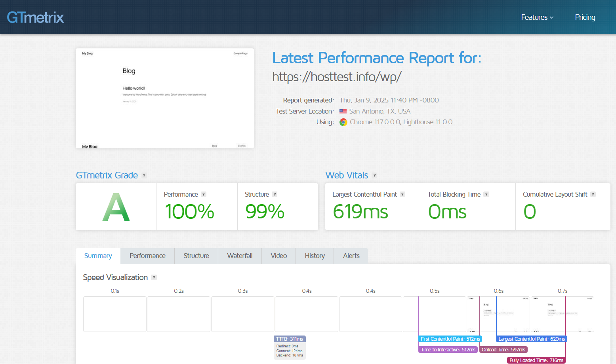Open the History tab
The width and height of the screenshot is (616, 364).
click(x=315, y=256)
